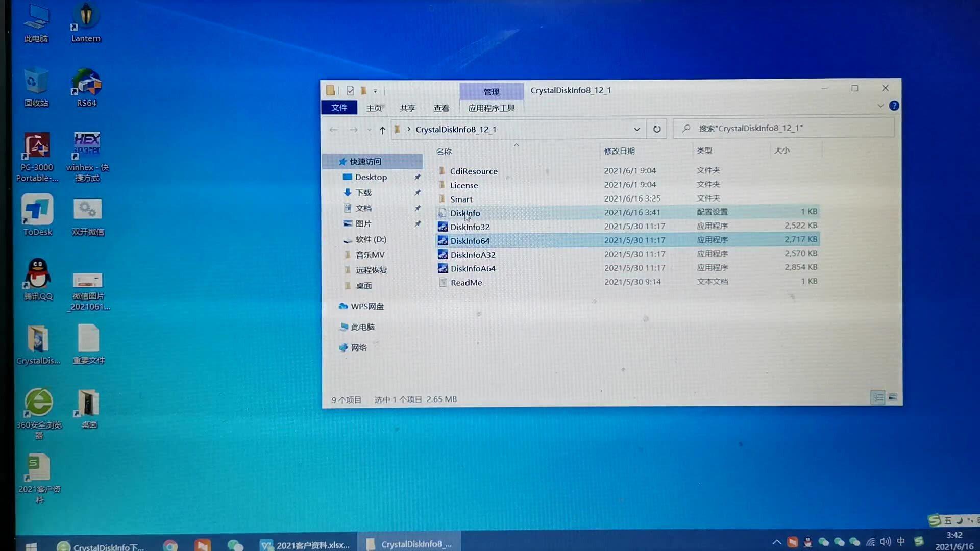Screen dimensions: 980x551
Task: Open the 查看 ribbon tab
Action: [x=441, y=108]
